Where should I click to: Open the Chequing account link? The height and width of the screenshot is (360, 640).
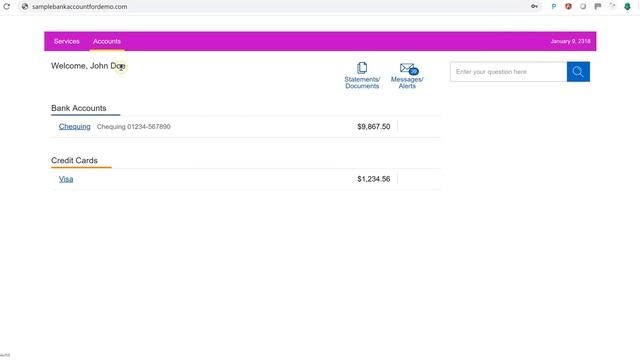pos(75,127)
